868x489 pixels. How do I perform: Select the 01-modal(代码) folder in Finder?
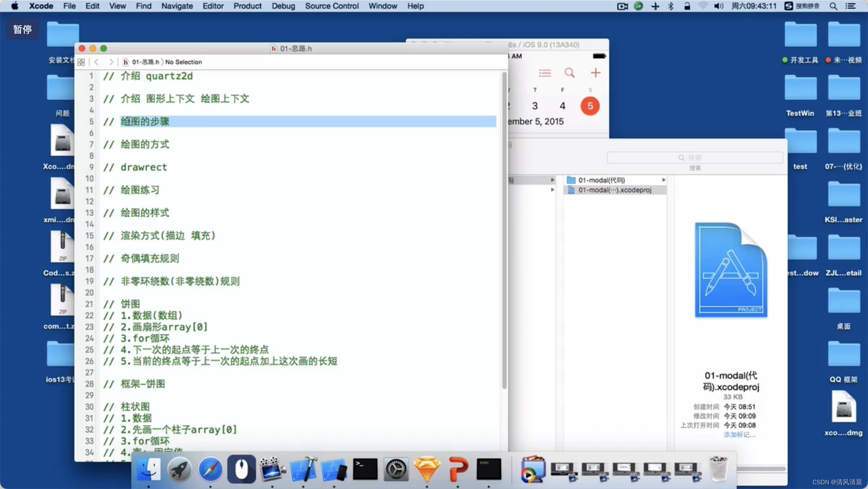pos(614,180)
